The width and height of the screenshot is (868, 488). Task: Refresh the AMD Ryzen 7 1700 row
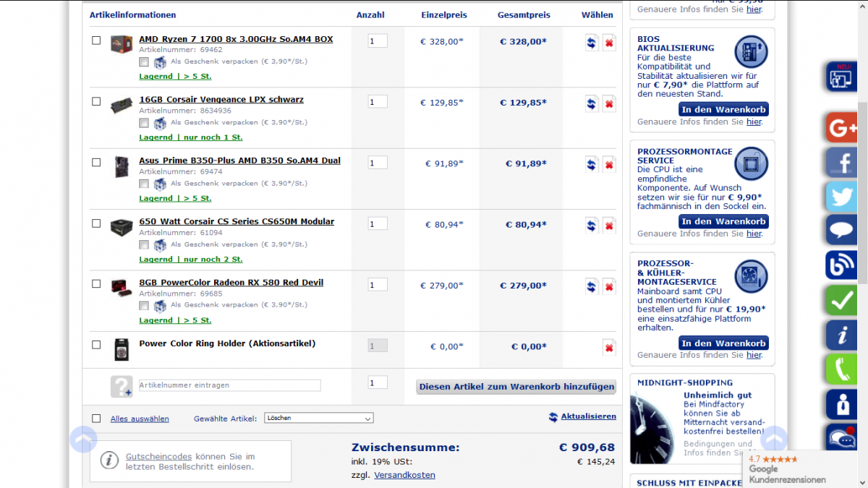(x=592, y=43)
